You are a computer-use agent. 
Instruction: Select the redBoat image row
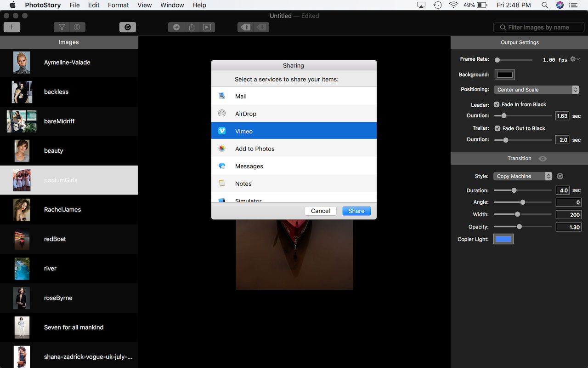point(69,239)
